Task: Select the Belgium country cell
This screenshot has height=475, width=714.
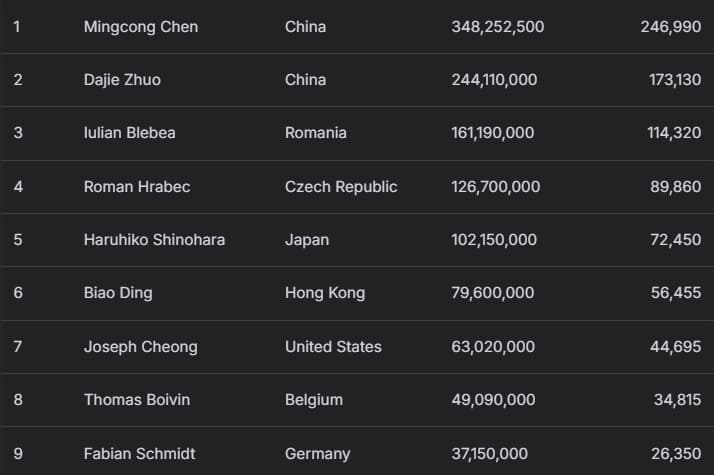Action: point(314,400)
